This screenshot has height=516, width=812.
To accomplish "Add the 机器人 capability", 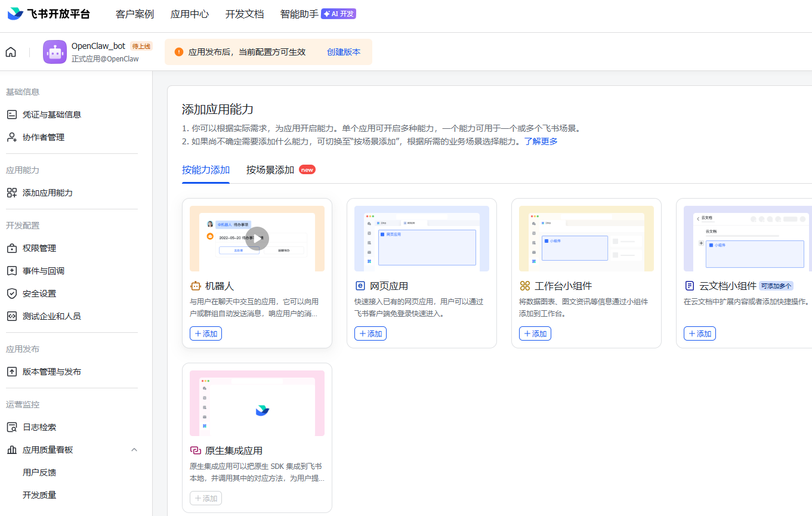I will (206, 333).
